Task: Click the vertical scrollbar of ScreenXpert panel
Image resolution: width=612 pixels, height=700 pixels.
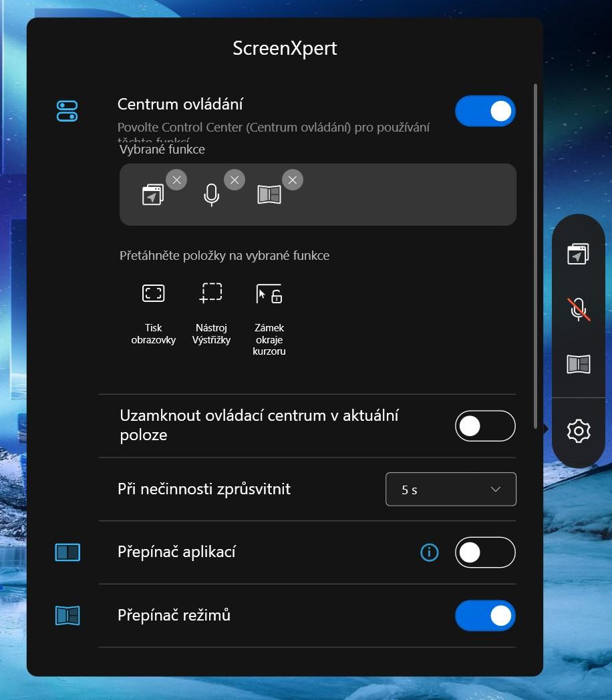Action: (x=535, y=256)
